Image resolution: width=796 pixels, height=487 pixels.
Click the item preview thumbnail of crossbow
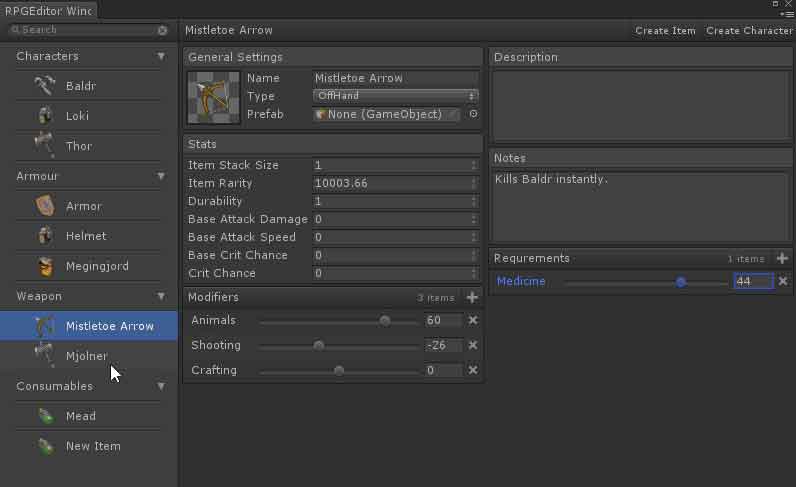pos(213,97)
